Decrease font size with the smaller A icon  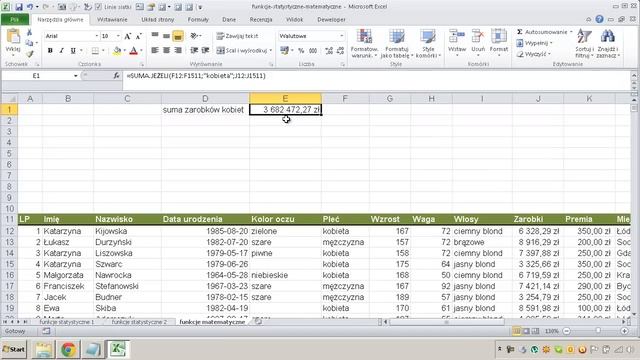138,36
